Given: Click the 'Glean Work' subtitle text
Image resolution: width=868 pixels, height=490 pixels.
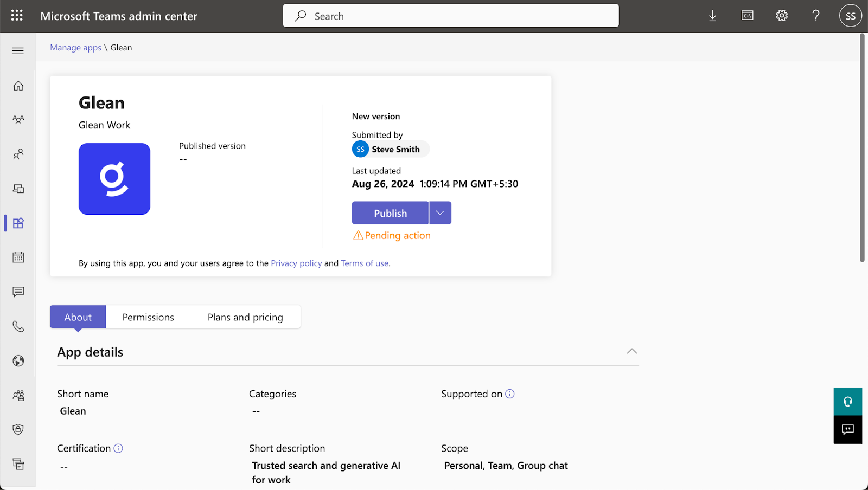Looking at the screenshot, I should click(x=104, y=125).
